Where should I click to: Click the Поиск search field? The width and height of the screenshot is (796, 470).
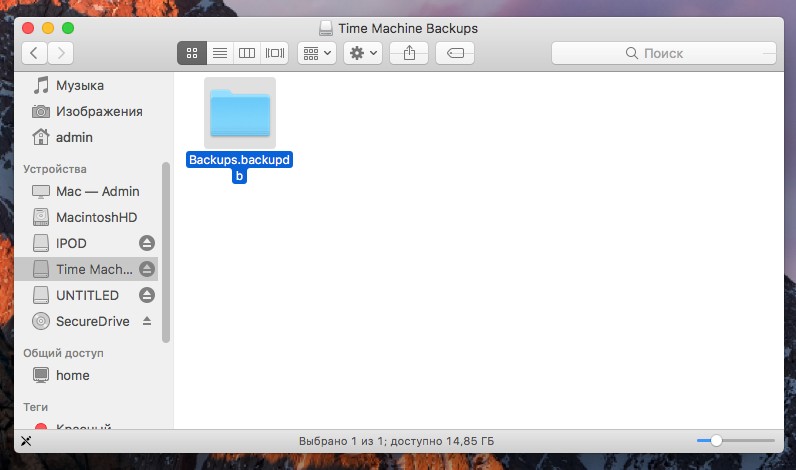point(664,53)
